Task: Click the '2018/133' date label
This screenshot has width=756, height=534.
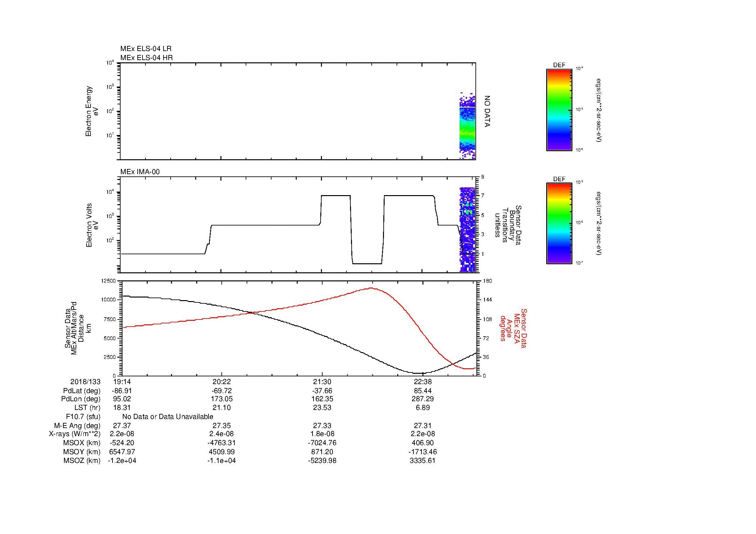Action: pyautogui.click(x=85, y=382)
